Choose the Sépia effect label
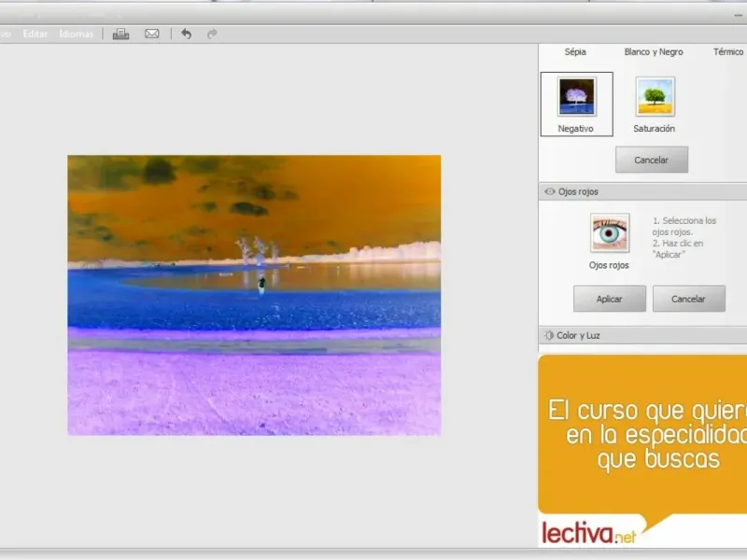The image size is (747, 560). coord(575,52)
